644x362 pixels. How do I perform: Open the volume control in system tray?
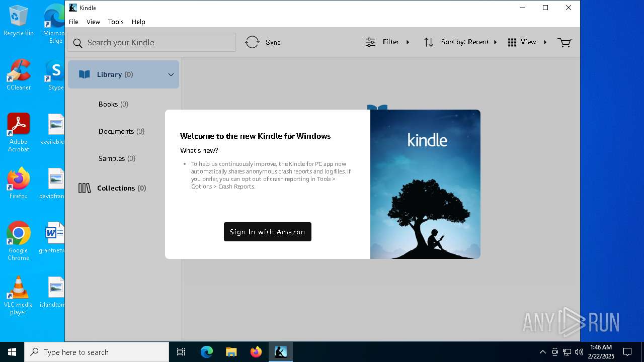[579, 352]
